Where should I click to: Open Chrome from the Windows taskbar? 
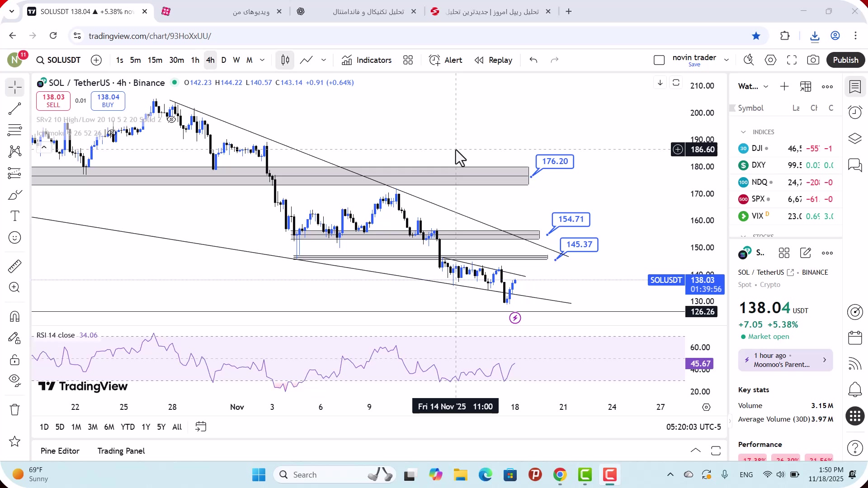pyautogui.click(x=560, y=475)
